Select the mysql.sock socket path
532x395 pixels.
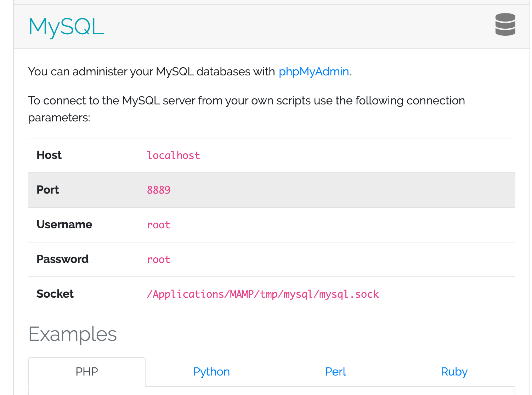(263, 294)
